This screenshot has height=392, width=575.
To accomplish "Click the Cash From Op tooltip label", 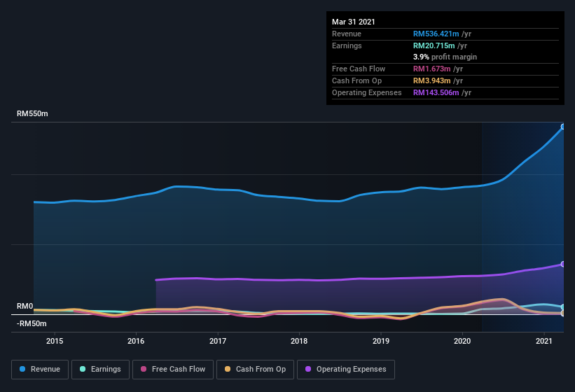I will 356,80.
